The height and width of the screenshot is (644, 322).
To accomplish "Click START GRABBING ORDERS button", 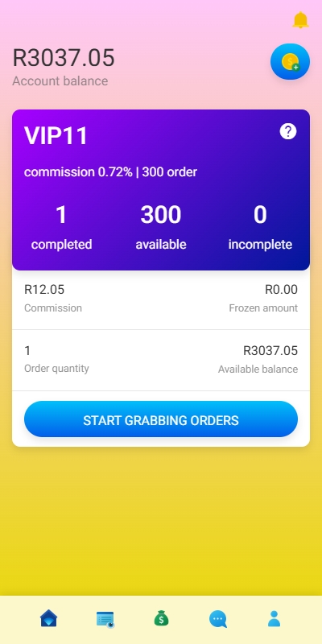I will click(x=161, y=419).
